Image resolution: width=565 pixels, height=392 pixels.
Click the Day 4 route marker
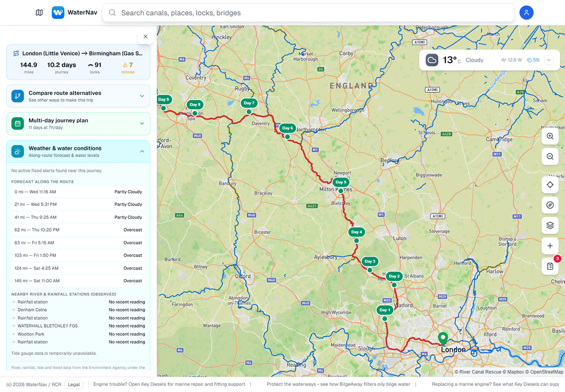[x=357, y=232]
